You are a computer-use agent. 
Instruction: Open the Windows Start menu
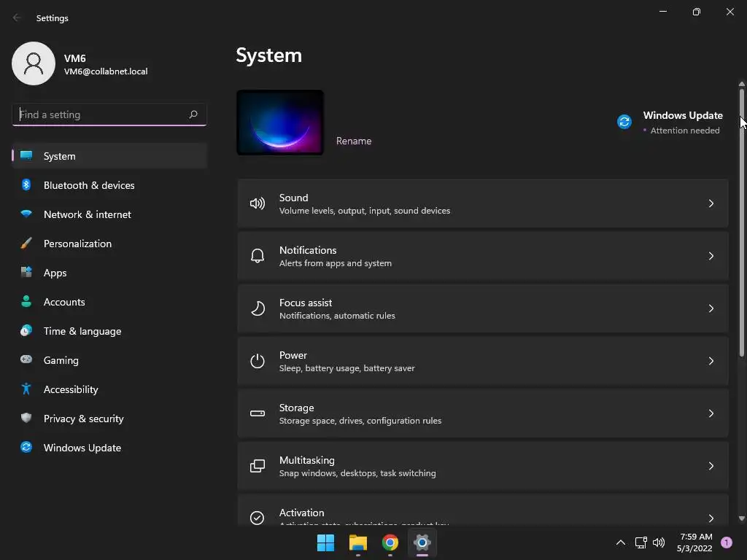coord(326,542)
